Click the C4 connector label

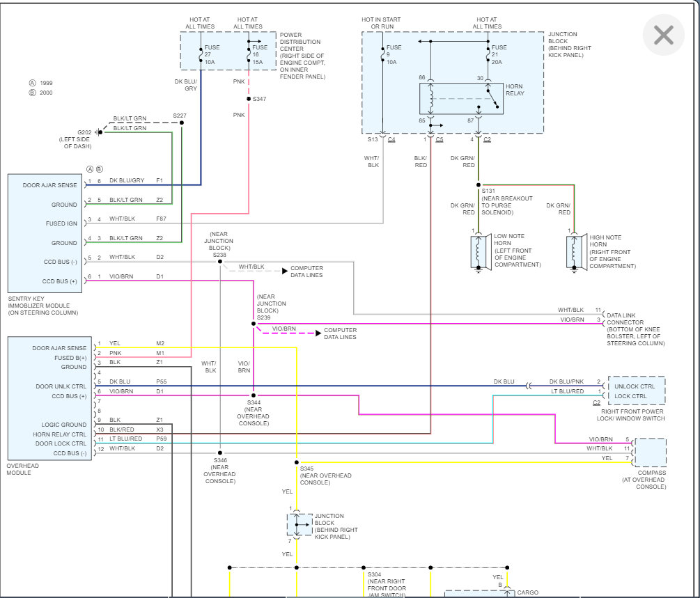tap(391, 140)
